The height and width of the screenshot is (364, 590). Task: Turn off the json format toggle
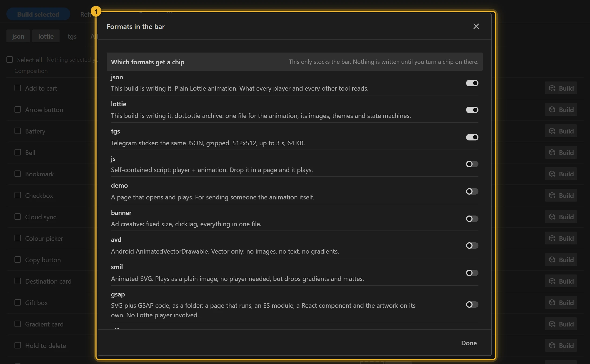coord(472,83)
